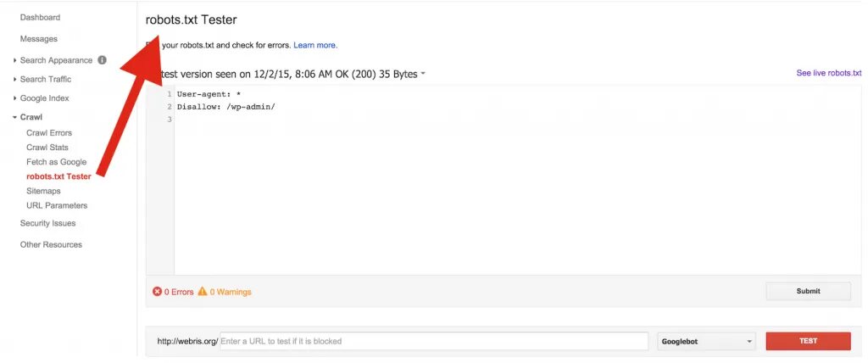The width and height of the screenshot is (868, 363).
Task: Click the Submit button
Action: (808, 291)
